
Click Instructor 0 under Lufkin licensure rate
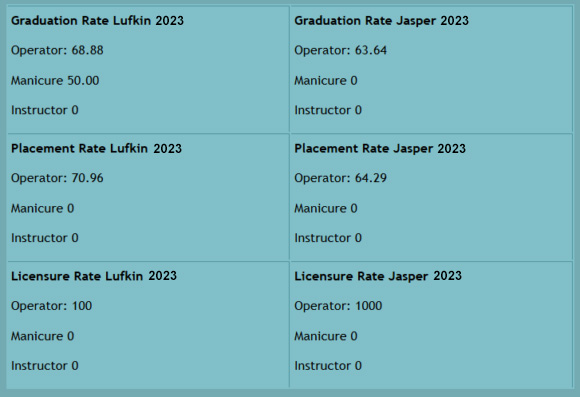[x=45, y=366]
